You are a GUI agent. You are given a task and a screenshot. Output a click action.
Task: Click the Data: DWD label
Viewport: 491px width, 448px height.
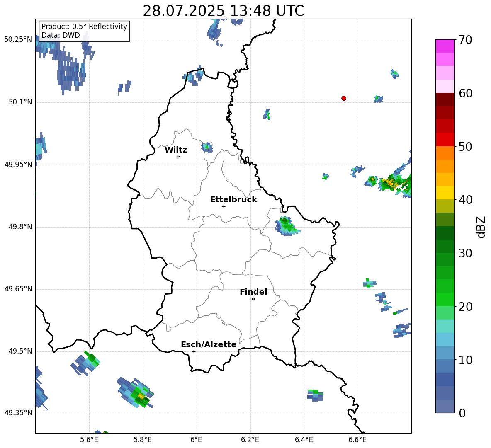click(x=61, y=35)
